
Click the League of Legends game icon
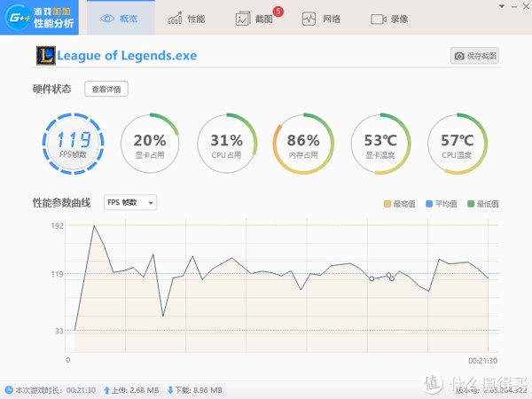pos(46,56)
